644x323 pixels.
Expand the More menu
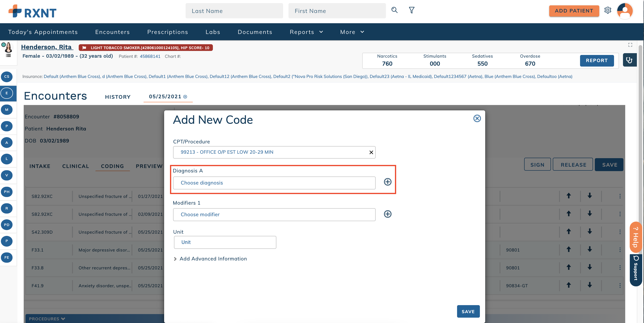(352, 32)
